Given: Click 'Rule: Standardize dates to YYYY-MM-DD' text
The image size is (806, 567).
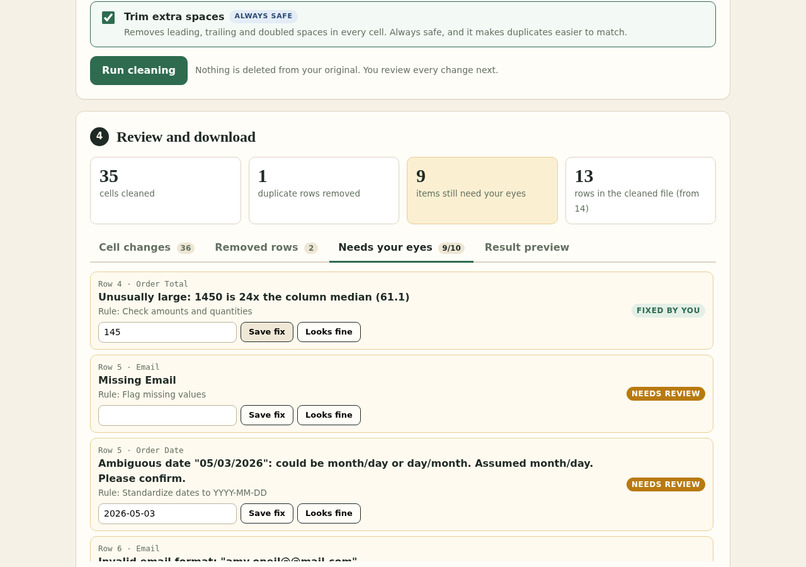Looking at the screenshot, I should 182,493.
